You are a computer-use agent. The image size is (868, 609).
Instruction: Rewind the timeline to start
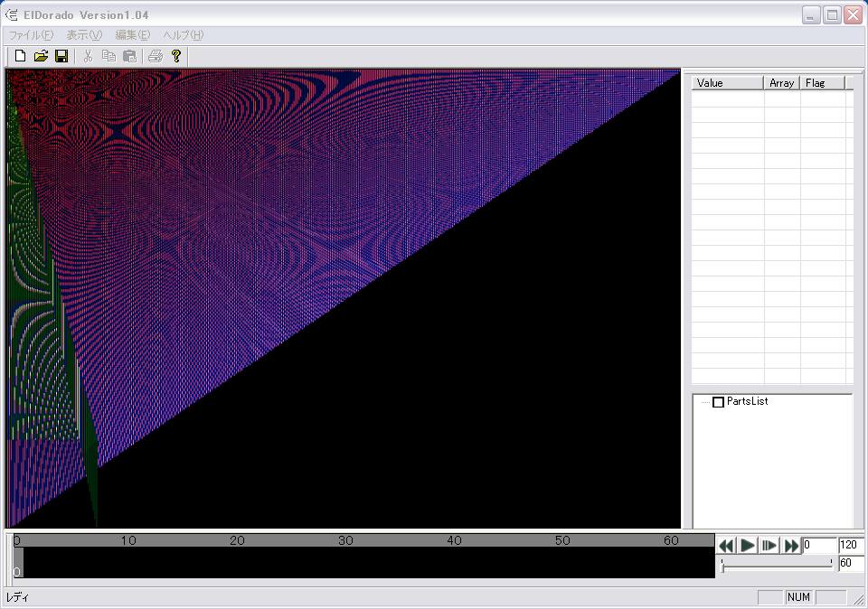pos(726,546)
